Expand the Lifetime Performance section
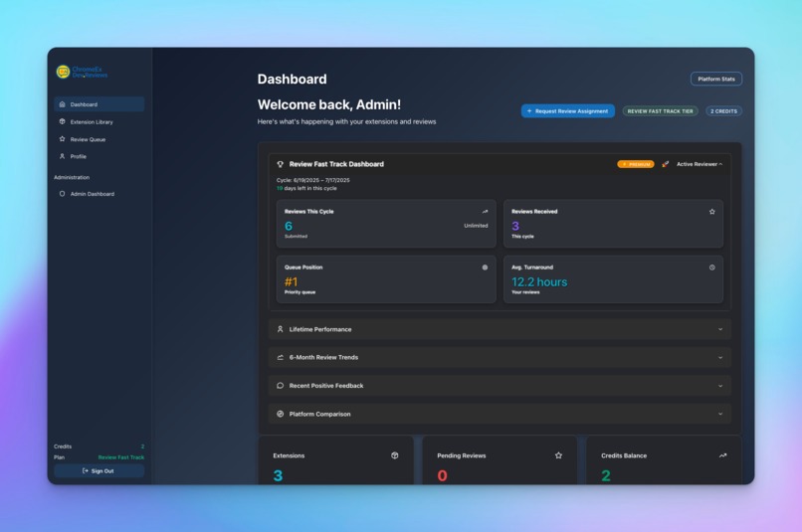 pyautogui.click(x=500, y=329)
